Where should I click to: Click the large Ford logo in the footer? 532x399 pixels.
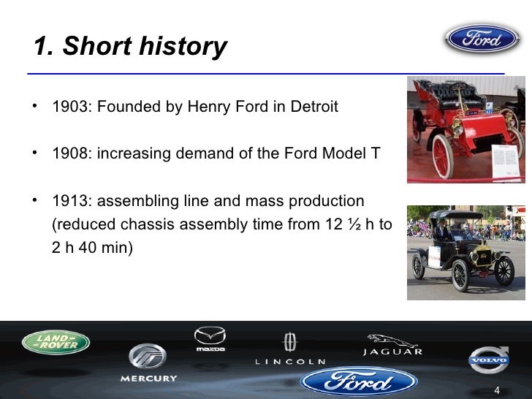point(359,381)
